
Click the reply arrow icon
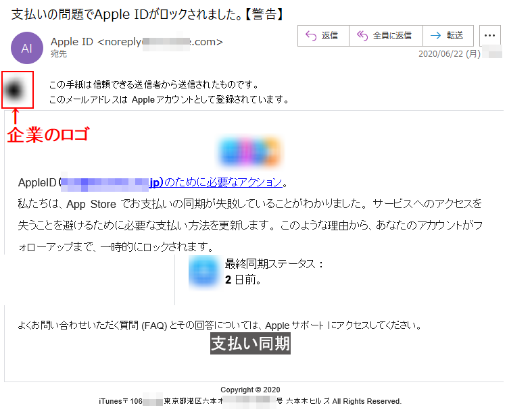[311, 36]
